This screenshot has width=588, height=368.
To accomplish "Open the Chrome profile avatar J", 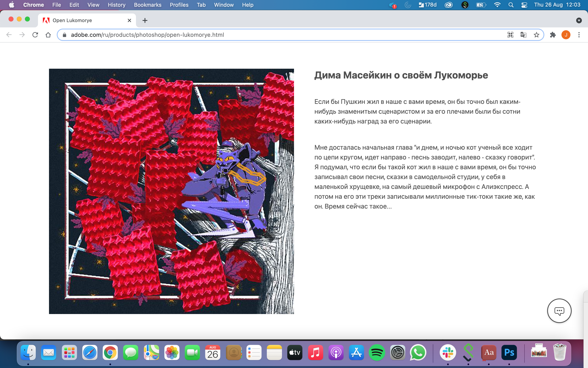I will (x=566, y=35).
